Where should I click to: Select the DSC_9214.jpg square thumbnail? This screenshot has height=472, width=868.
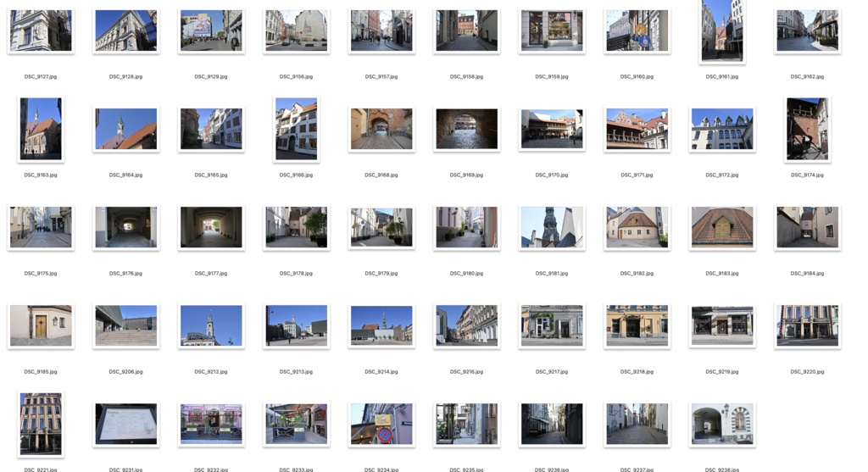coord(381,326)
